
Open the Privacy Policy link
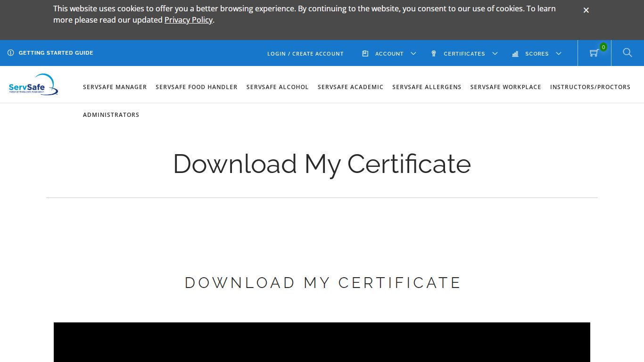coord(189,20)
